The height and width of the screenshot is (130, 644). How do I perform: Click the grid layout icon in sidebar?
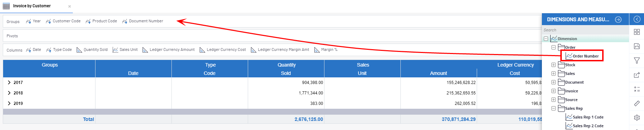637,32
